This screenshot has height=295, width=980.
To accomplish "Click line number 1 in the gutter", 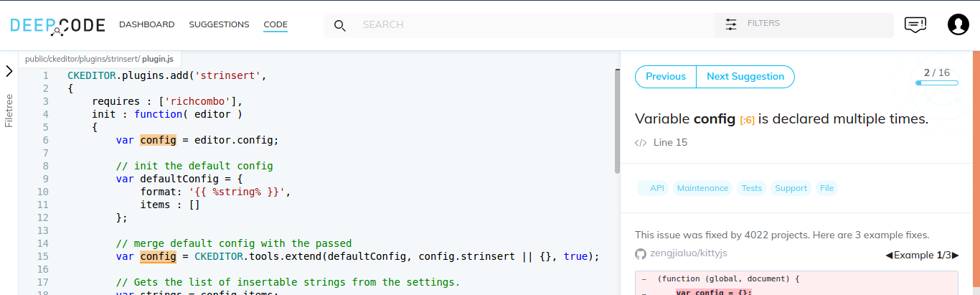I will tap(45, 75).
